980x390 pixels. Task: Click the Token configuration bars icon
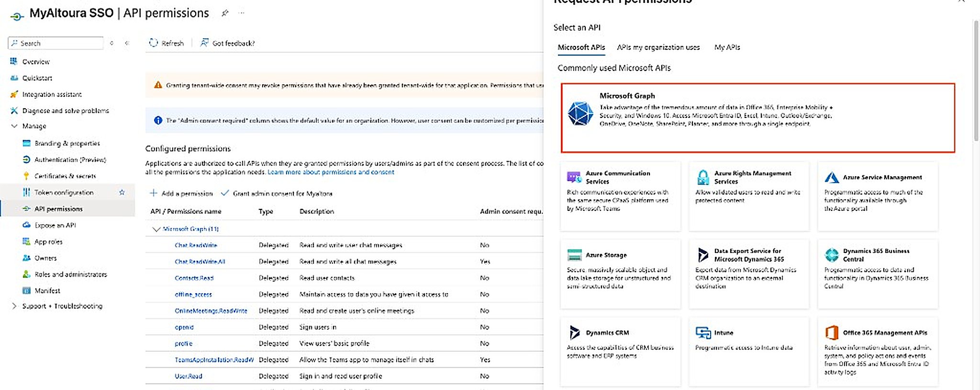coord(26,192)
